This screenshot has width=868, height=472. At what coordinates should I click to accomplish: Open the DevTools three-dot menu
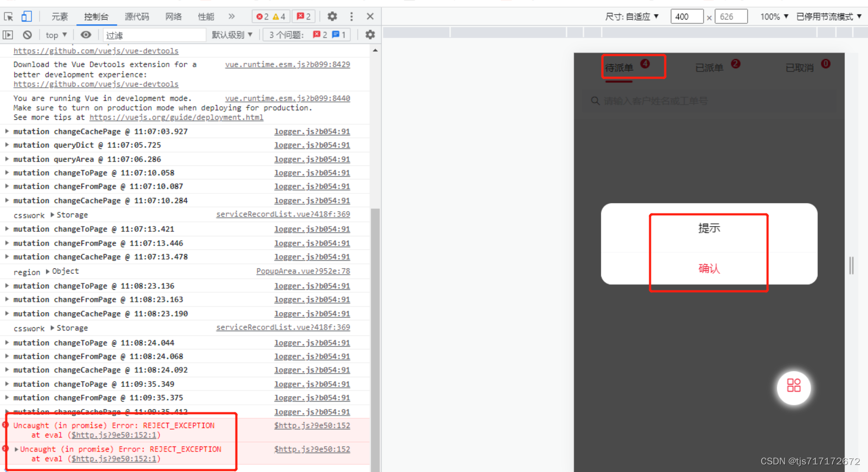coord(351,17)
